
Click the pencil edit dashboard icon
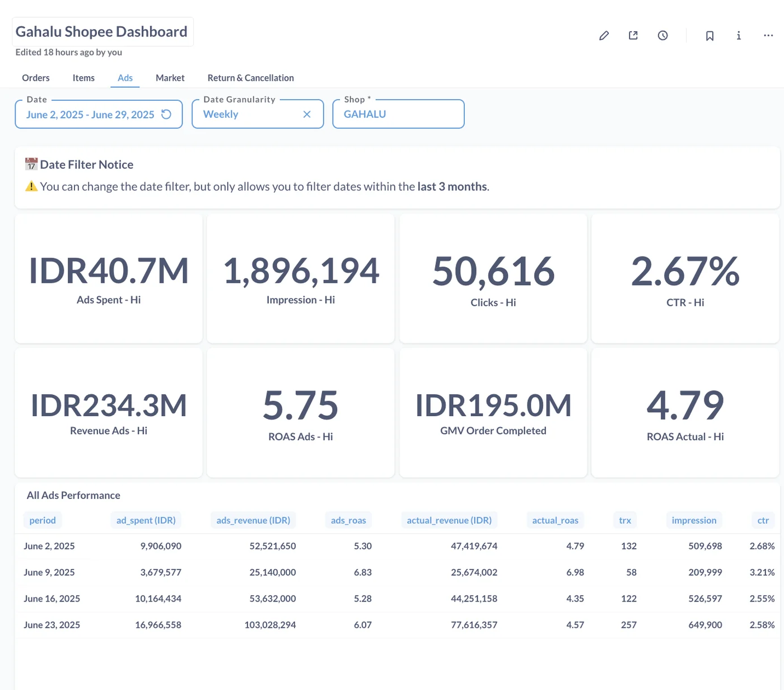pos(604,36)
